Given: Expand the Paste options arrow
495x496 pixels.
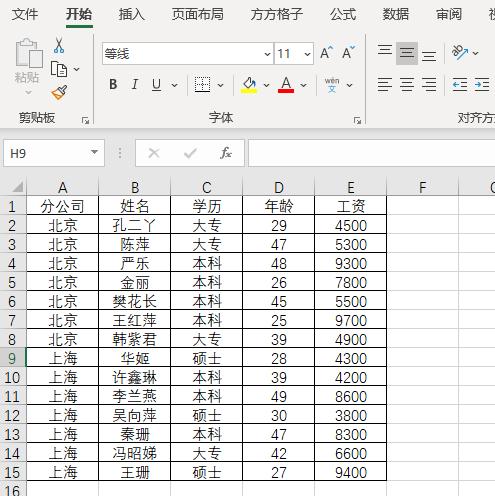Looking at the screenshot, I should [29, 92].
